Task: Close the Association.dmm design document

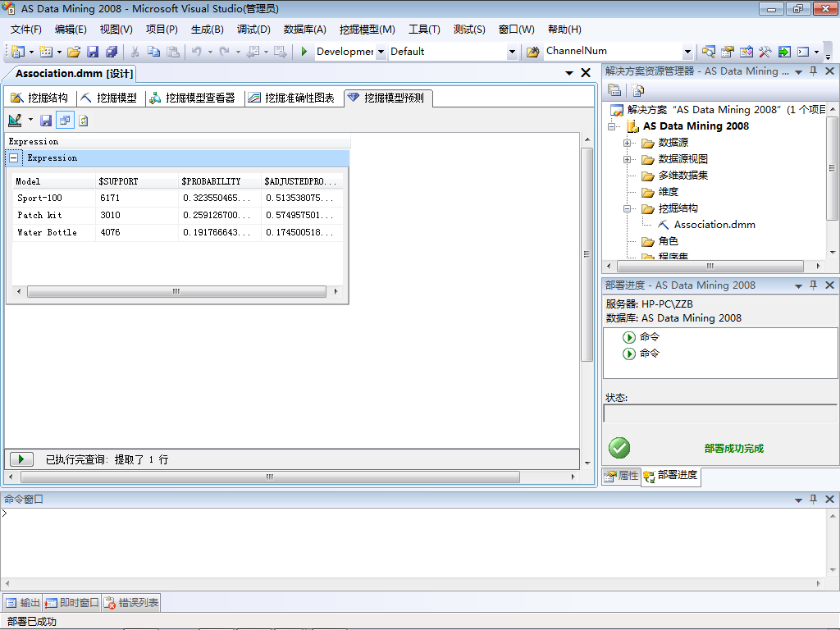Action: click(x=586, y=73)
